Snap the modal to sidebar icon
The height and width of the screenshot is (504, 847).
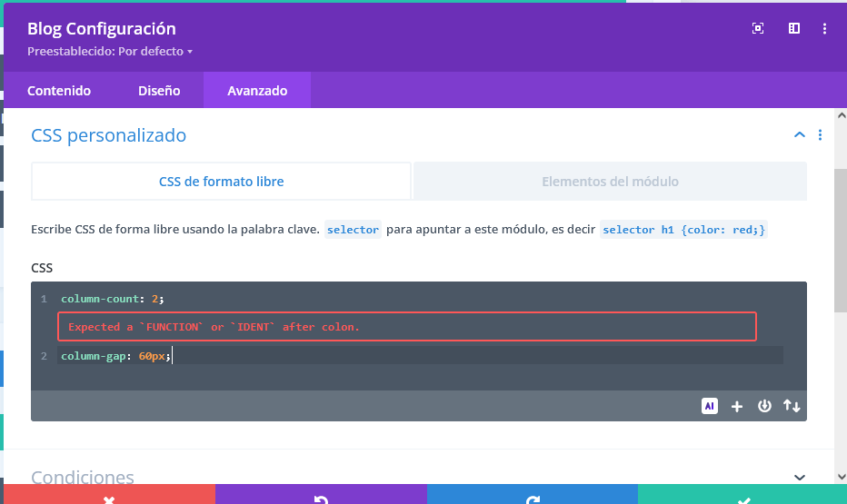coord(793,28)
